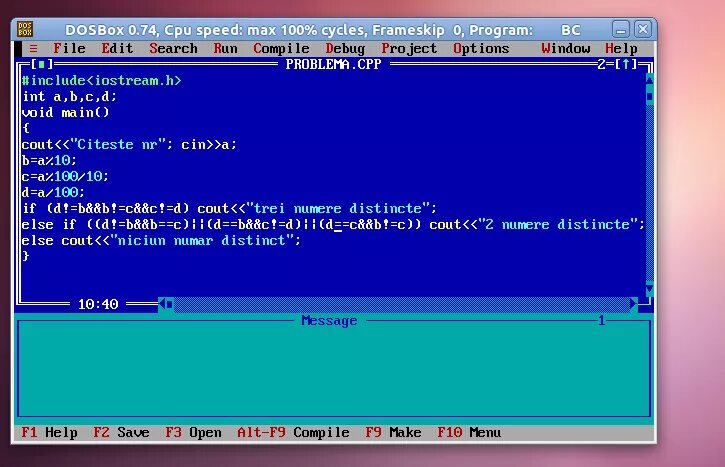Click the 'int a,b,c,d;' declaration line
This screenshot has width=725, height=467.
[x=69, y=97]
